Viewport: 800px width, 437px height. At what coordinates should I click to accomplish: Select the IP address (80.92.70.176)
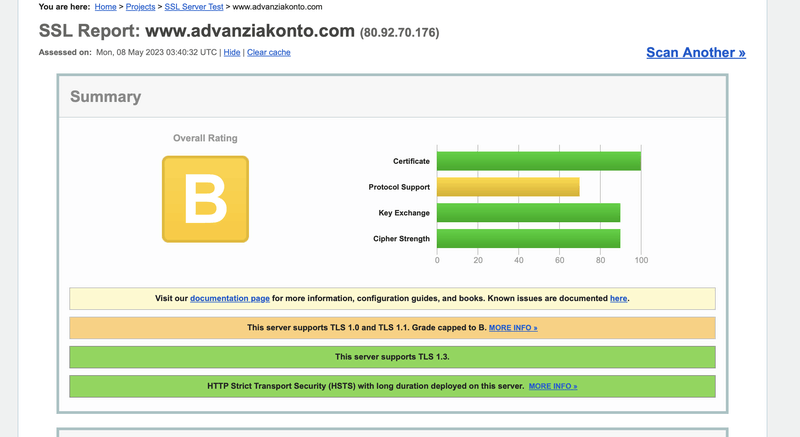pos(399,33)
